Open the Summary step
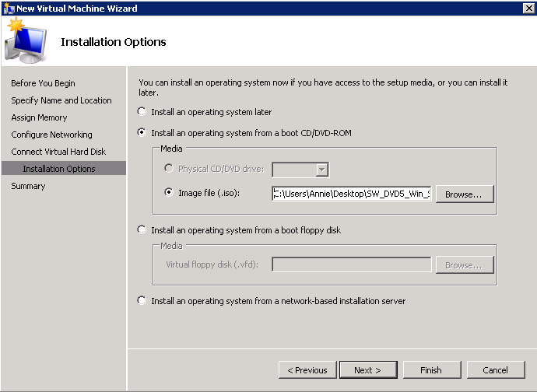This screenshot has width=537, height=392. [28, 186]
